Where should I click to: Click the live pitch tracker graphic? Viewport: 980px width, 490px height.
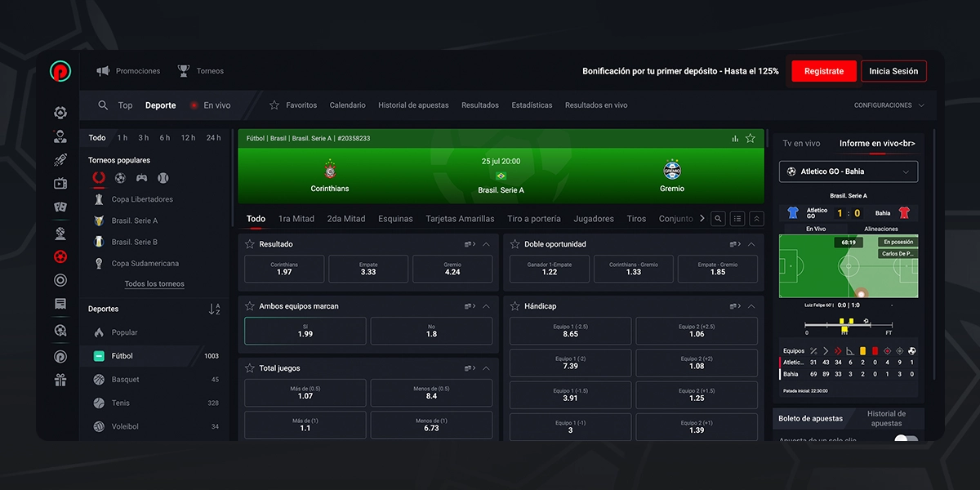849,266
